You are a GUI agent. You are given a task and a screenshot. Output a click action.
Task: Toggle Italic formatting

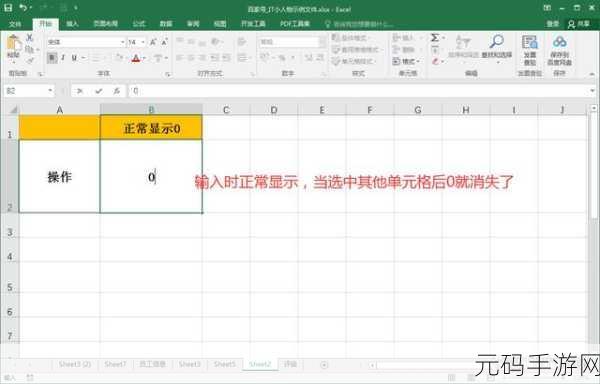(x=63, y=58)
